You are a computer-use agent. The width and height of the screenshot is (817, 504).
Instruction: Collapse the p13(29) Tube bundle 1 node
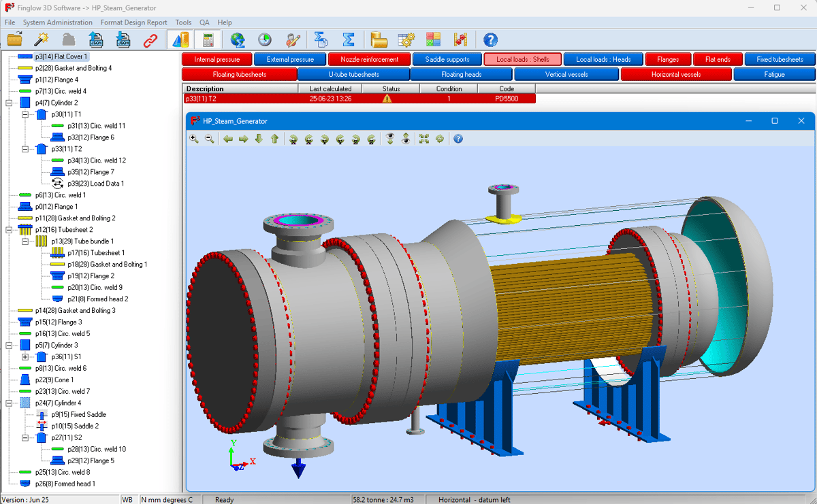pyautogui.click(x=25, y=241)
